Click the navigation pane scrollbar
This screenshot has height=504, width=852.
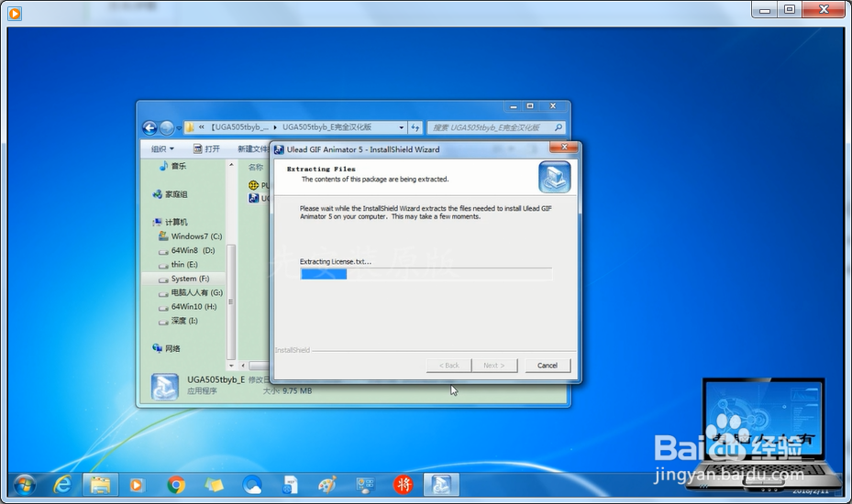tap(231, 301)
